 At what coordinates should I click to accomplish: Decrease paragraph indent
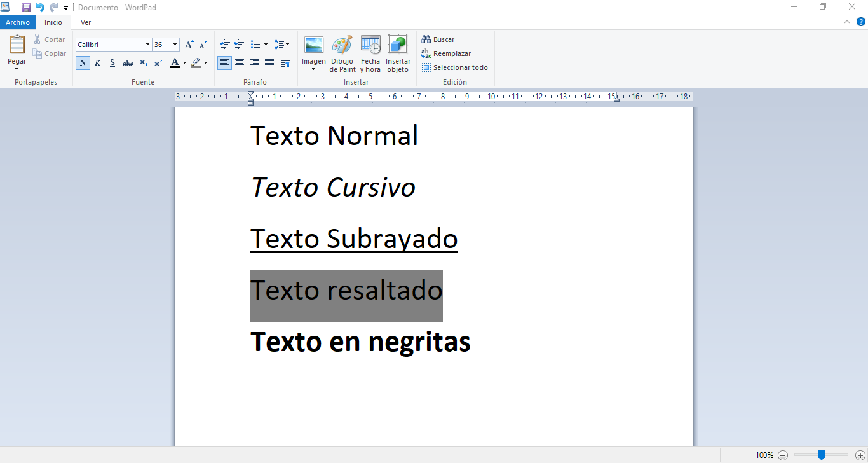(x=224, y=45)
